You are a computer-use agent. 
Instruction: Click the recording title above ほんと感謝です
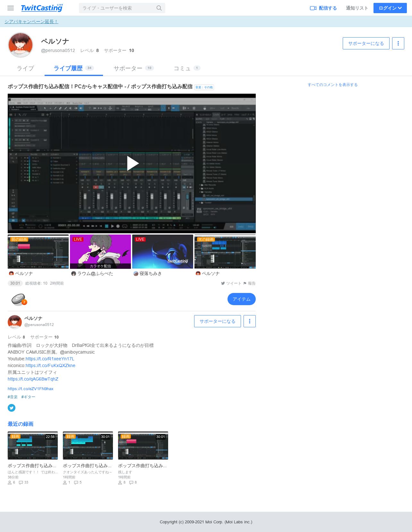tap(32, 466)
